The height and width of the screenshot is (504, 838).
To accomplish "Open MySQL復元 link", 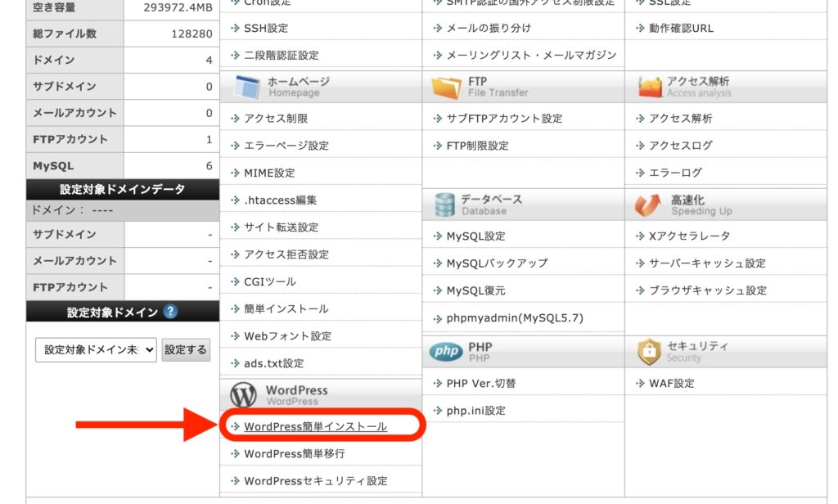I will (x=476, y=290).
